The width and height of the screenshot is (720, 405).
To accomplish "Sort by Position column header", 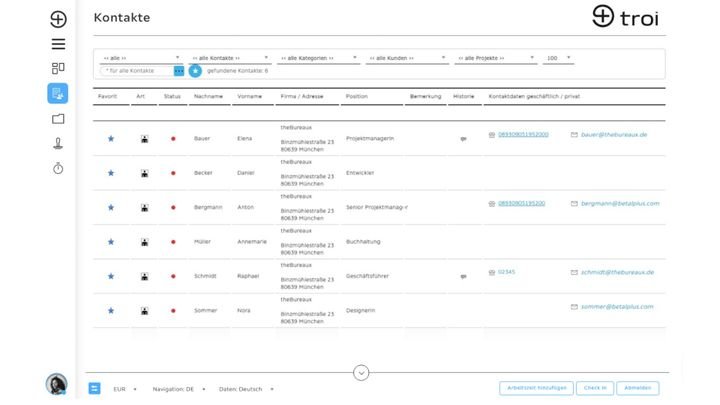I will 357,96.
